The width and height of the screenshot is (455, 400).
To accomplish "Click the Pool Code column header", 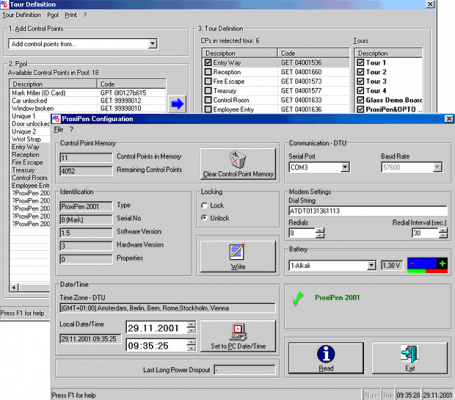I will [131, 84].
